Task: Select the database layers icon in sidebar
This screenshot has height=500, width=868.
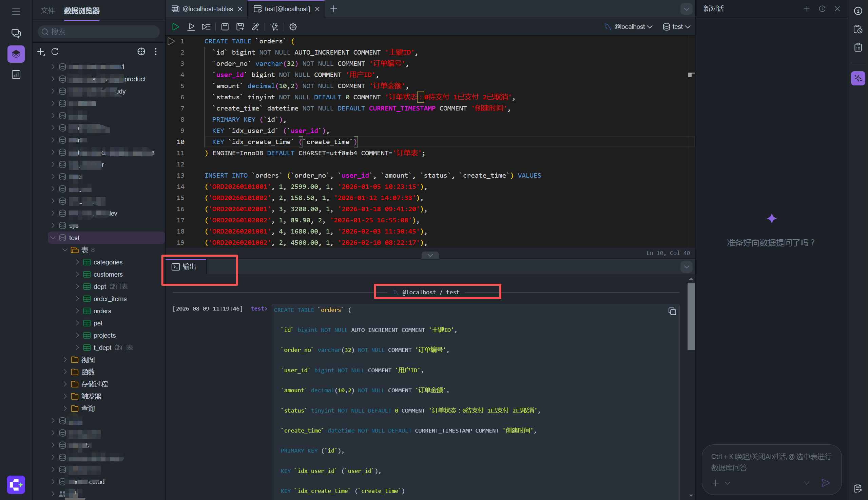Action: pyautogui.click(x=16, y=54)
